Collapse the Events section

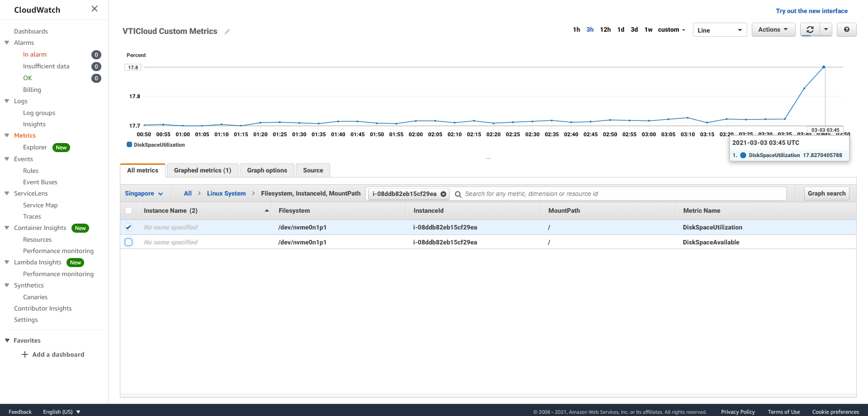[x=7, y=159]
